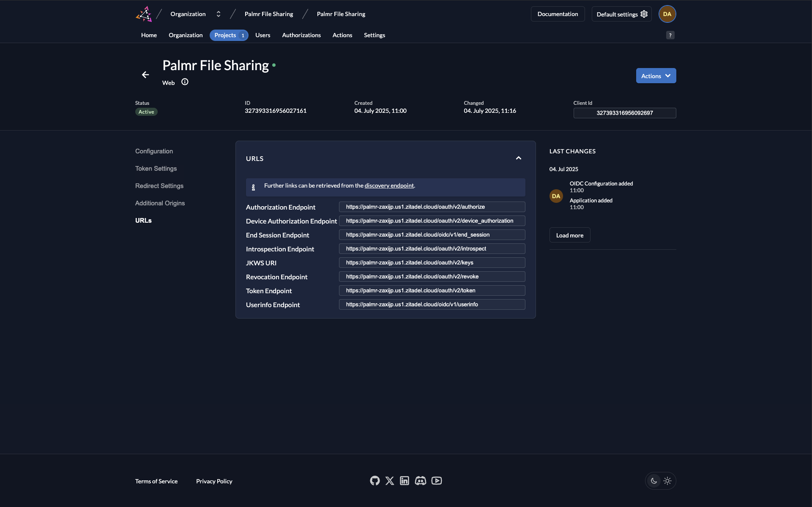Click the Projects count badge 1
Viewport: 812px width, 507px height.
[243, 35]
